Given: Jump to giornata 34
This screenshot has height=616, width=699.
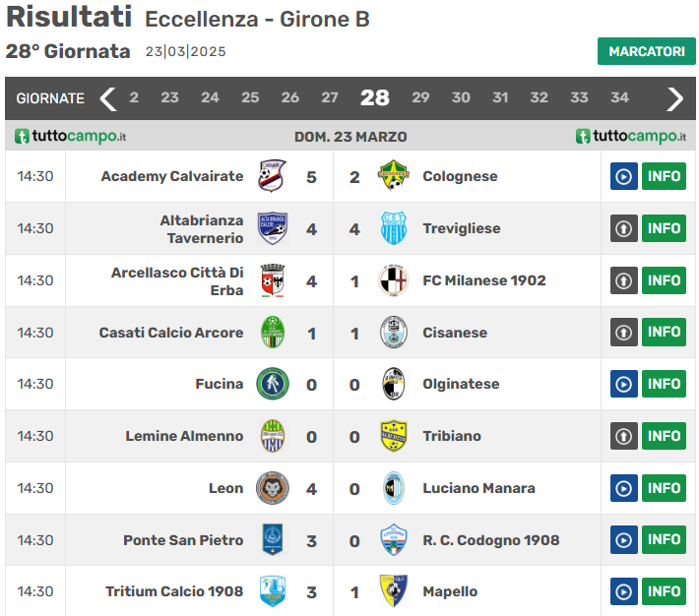Looking at the screenshot, I should point(619,97).
